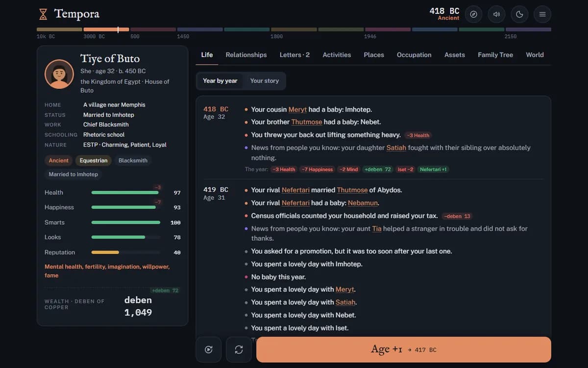This screenshot has width=588, height=368.
Task: Click the refresh arrows icon button
Action: click(x=239, y=349)
